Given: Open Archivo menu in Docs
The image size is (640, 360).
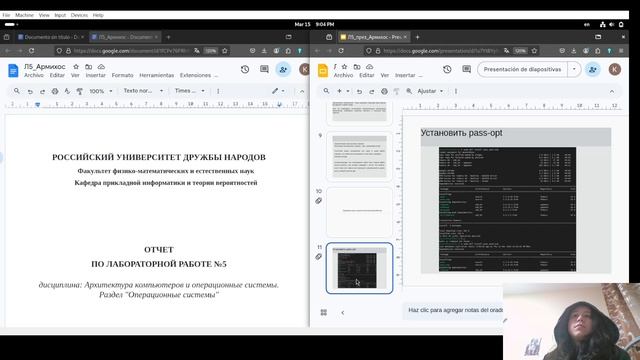Looking at the screenshot, I should click(33, 76).
